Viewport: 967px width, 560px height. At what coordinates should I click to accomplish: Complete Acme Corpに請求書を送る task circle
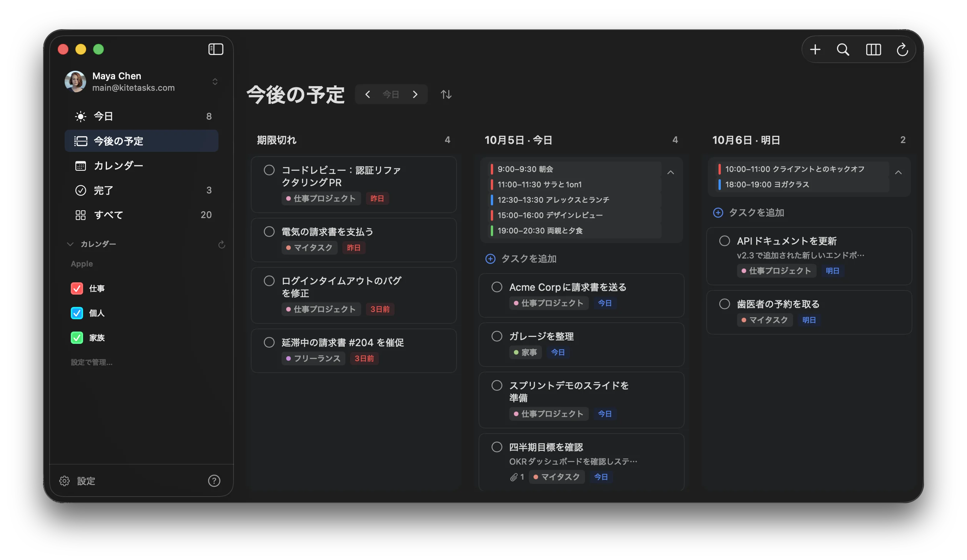pos(497,287)
